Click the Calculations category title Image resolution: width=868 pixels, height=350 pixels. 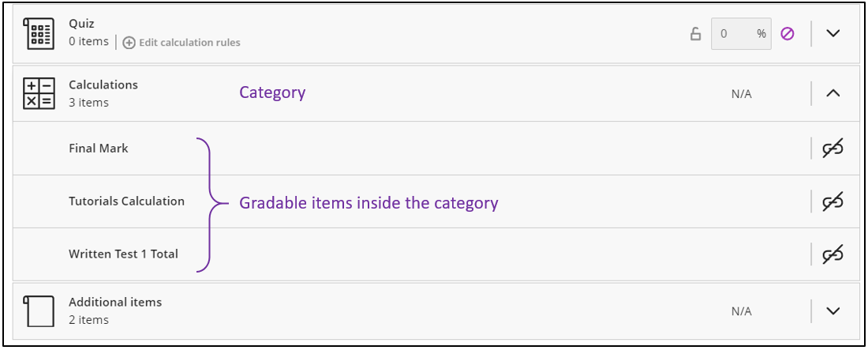tap(103, 85)
